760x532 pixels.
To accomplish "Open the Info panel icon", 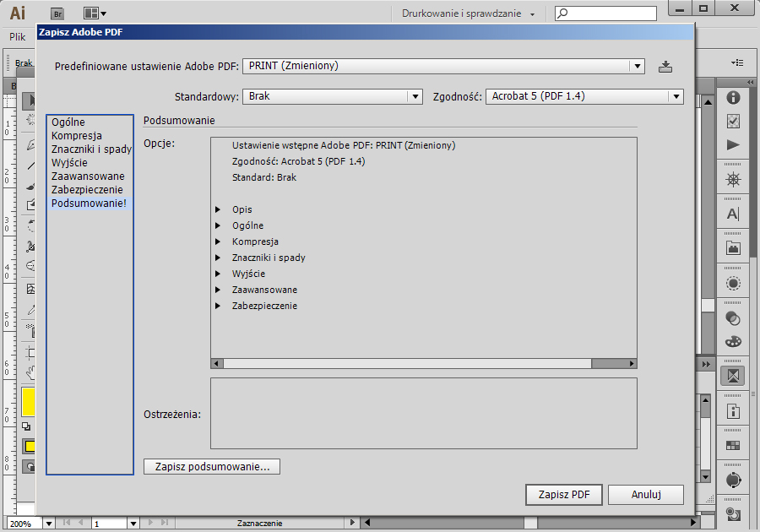I will coord(733,97).
